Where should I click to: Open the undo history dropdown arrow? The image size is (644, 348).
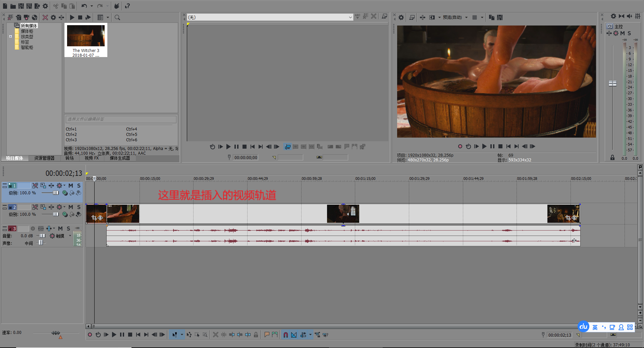tap(92, 6)
